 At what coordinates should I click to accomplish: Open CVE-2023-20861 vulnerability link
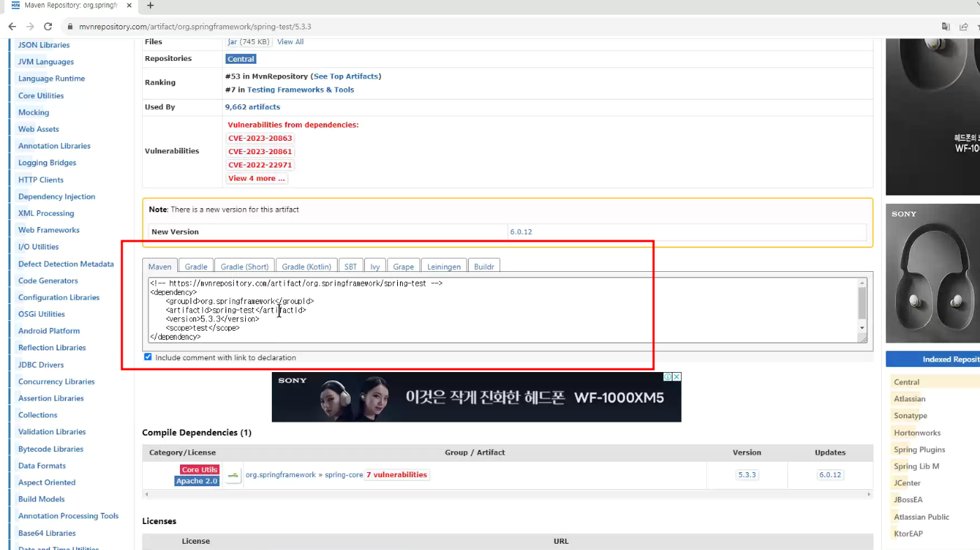(x=260, y=151)
